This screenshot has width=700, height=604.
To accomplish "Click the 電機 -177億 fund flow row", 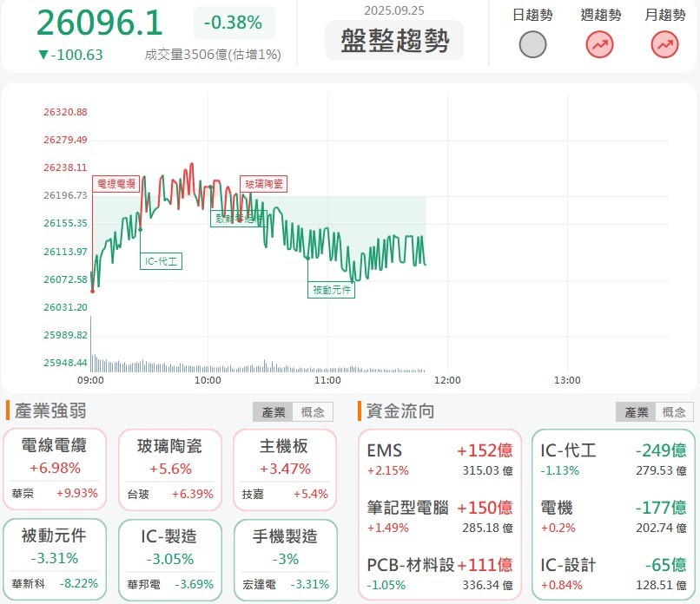I will (613, 516).
